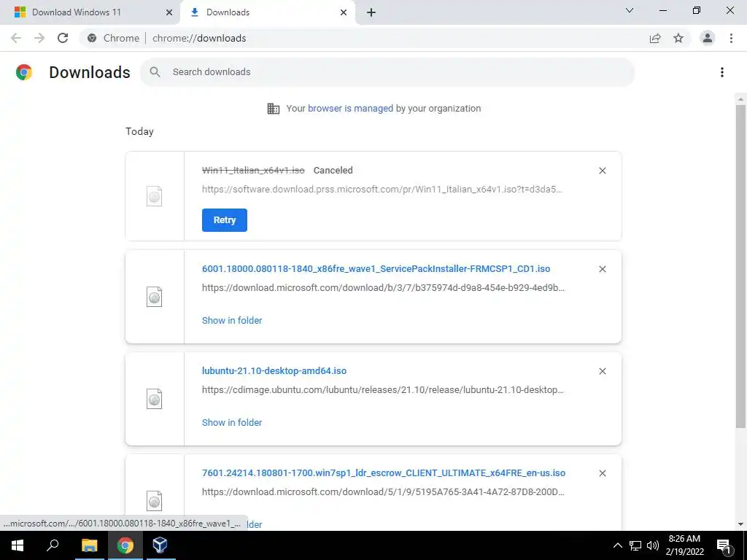Click the browser back arrow
Screen dimensions: 747x560
pyautogui.click(x=16, y=38)
